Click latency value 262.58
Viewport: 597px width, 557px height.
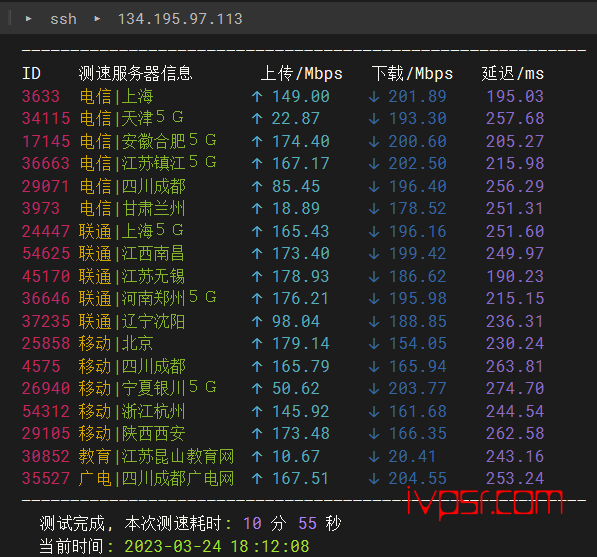click(x=515, y=433)
